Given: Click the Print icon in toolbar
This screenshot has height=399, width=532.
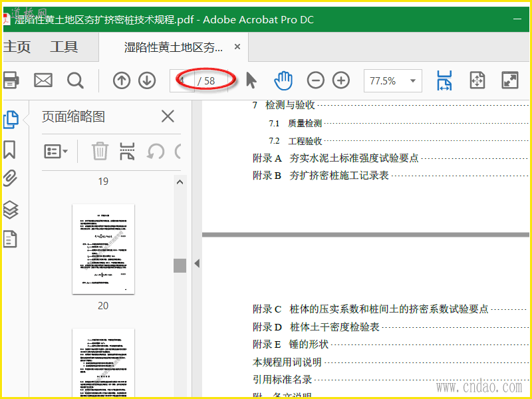Looking at the screenshot, I should [11, 80].
